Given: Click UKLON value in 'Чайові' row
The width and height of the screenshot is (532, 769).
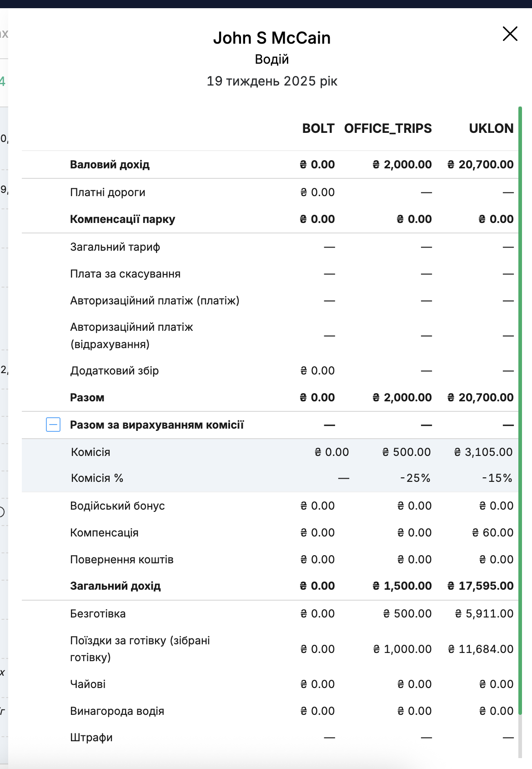Looking at the screenshot, I should click(x=496, y=684).
